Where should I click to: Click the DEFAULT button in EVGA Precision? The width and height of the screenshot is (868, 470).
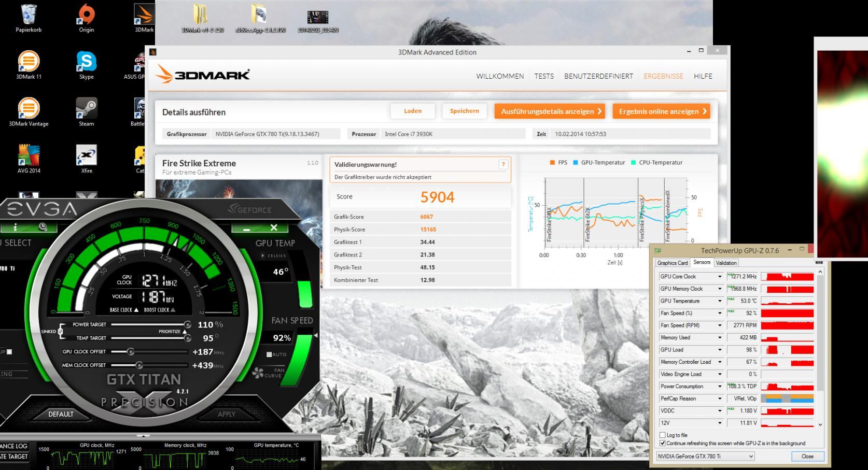(61, 414)
